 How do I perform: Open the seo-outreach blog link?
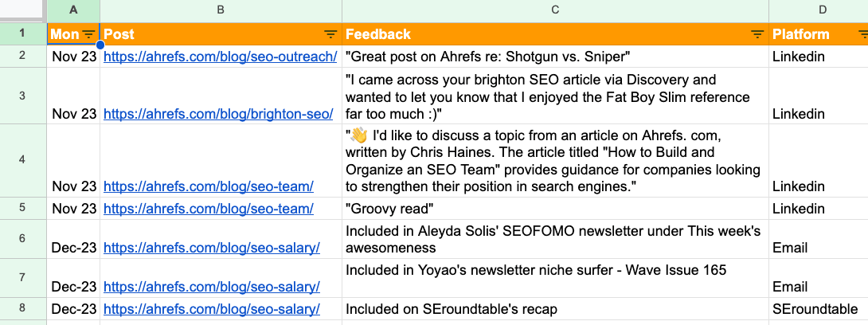click(221, 57)
